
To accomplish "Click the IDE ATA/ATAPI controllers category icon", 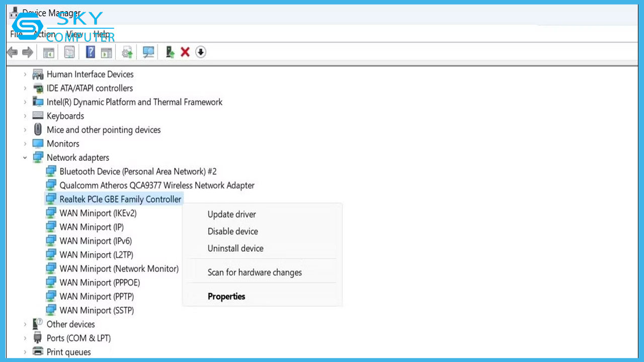I will pos(38,88).
